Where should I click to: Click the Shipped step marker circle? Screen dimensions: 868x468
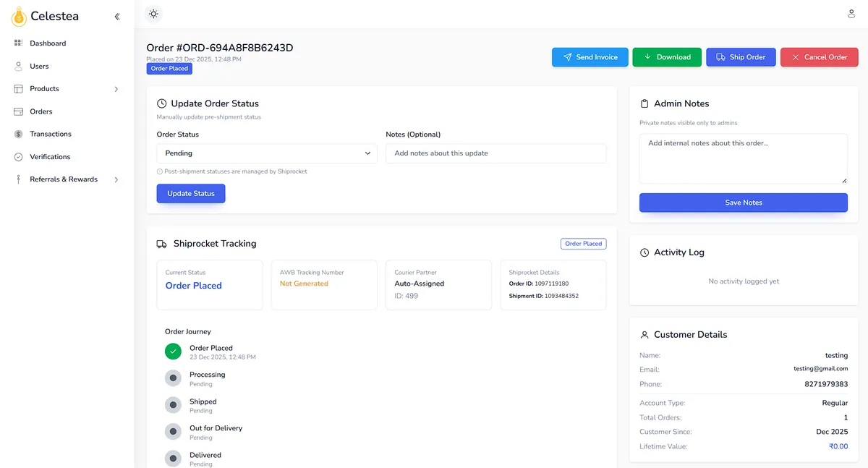click(x=173, y=405)
